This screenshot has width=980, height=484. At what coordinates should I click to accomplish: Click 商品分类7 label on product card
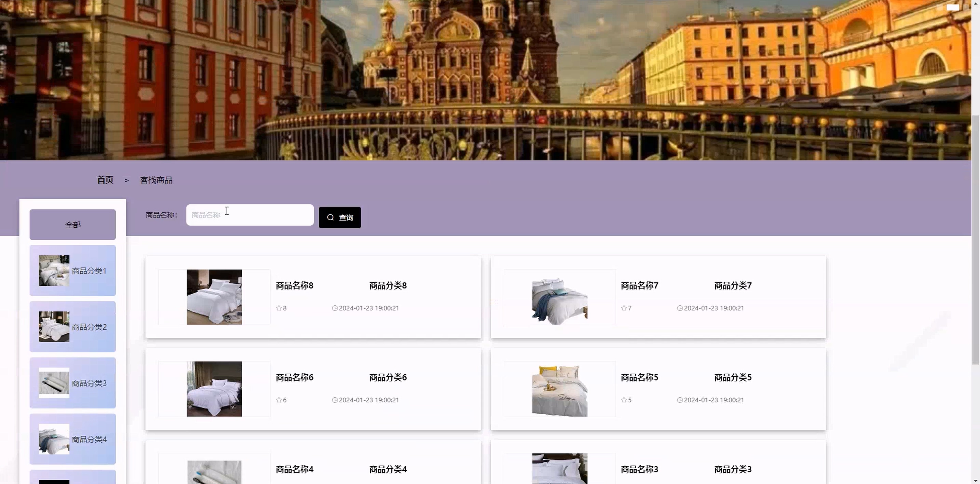pos(733,286)
